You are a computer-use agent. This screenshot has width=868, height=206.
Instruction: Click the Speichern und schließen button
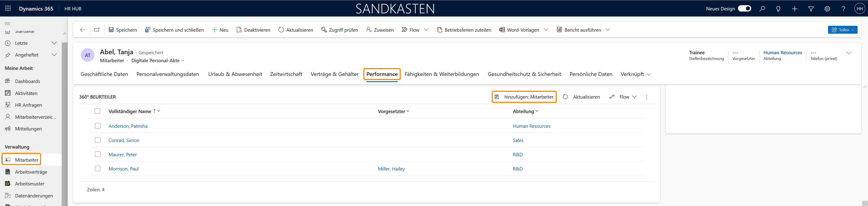click(174, 30)
